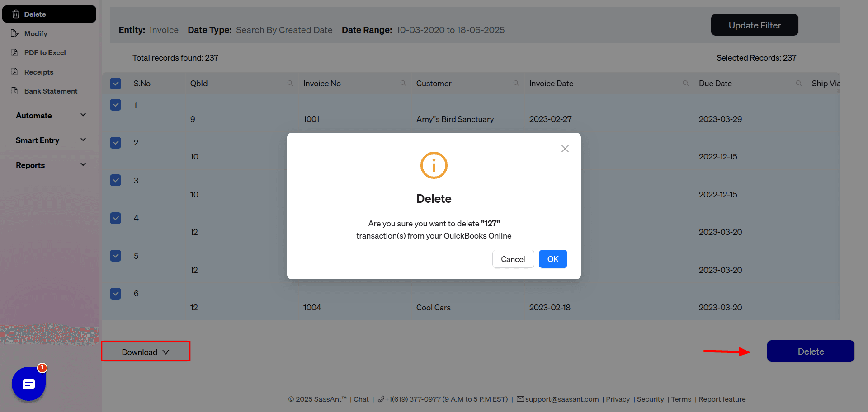Click the search icon in QbId column
This screenshot has height=412, width=868.
(290, 84)
